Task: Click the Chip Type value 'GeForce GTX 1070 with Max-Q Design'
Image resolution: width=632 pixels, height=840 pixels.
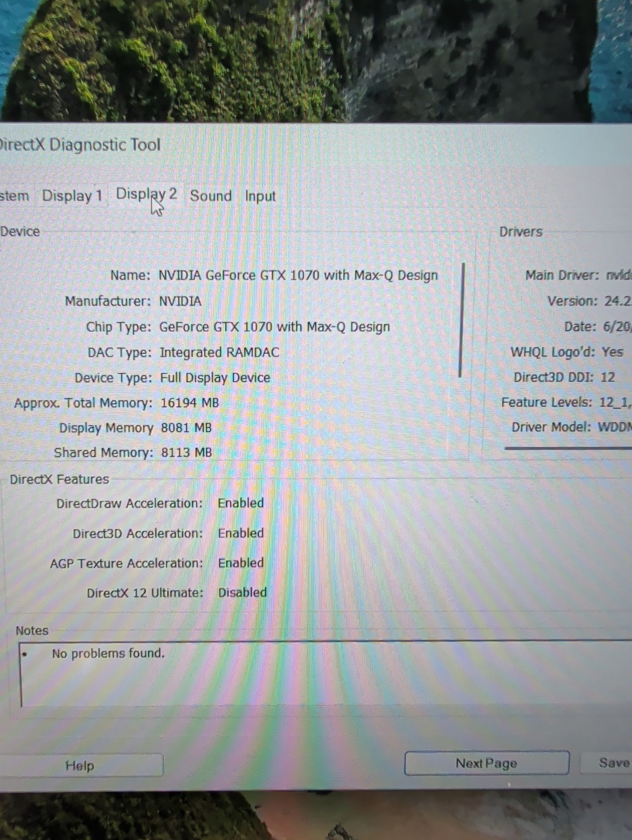Action: click(x=275, y=327)
